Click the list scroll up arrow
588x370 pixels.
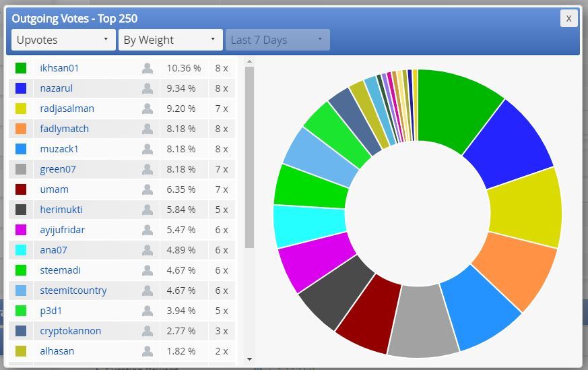point(249,61)
